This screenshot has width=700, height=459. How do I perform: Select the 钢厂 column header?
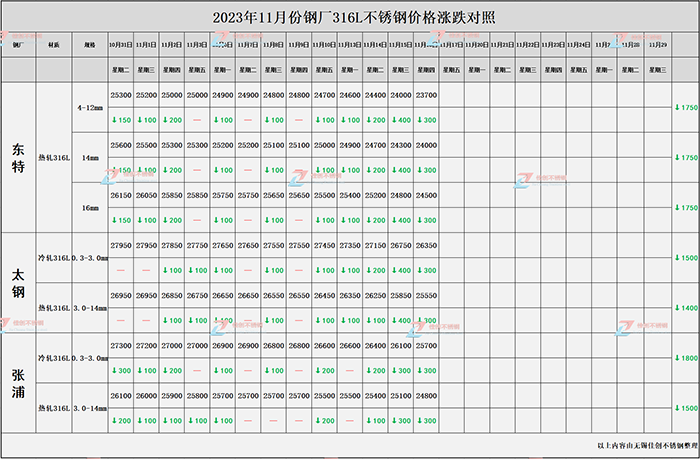click(18, 45)
